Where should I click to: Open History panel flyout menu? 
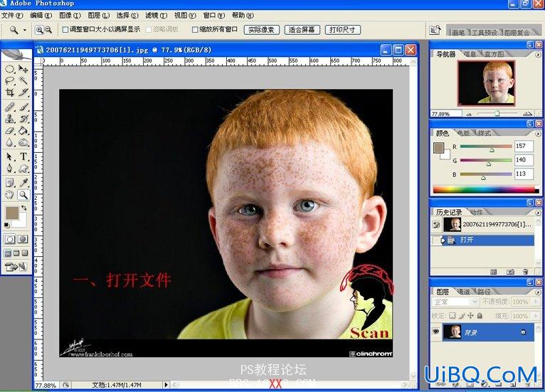[x=538, y=212]
